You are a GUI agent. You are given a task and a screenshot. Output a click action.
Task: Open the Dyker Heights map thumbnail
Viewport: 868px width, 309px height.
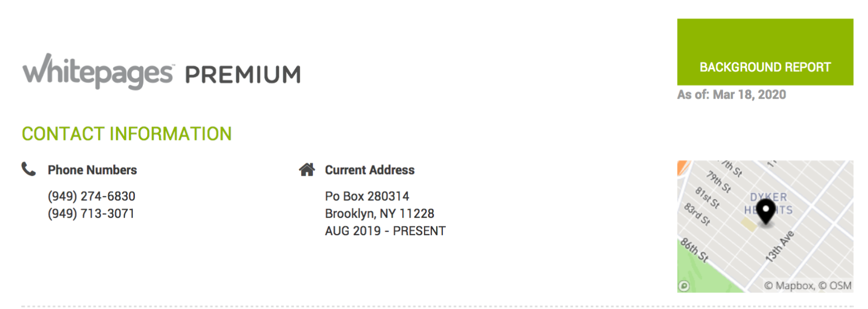(765, 226)
